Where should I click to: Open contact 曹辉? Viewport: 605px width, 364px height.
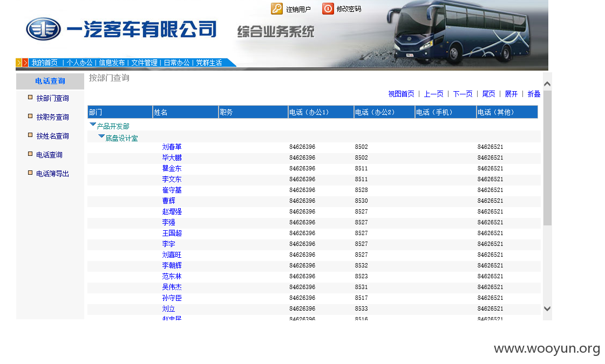pyautogui.click(x=168, y=201)
